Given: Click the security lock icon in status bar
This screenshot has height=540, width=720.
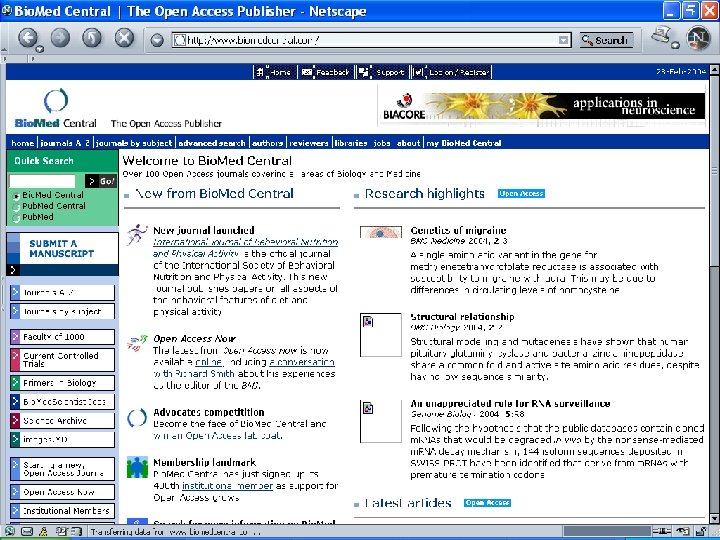Looking at the screenshot, I should coord(703,532).
